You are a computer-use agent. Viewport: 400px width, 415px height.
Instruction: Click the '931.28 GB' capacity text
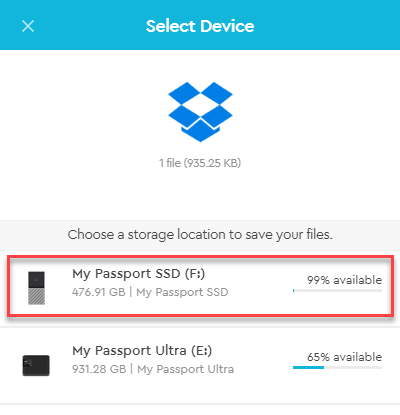[x=99, y=369]
